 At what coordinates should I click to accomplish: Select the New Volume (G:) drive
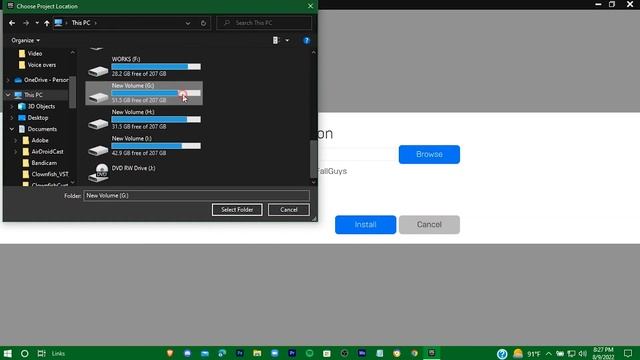click(x=144, y=93)
